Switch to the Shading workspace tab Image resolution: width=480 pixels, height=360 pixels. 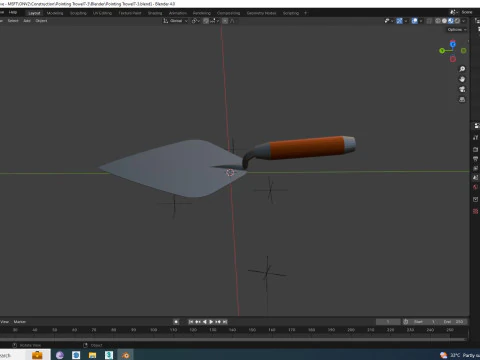[155, 13]
